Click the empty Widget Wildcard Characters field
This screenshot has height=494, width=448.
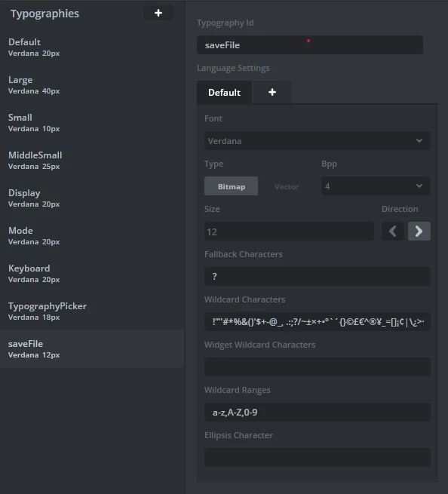(x=318, y=367)
